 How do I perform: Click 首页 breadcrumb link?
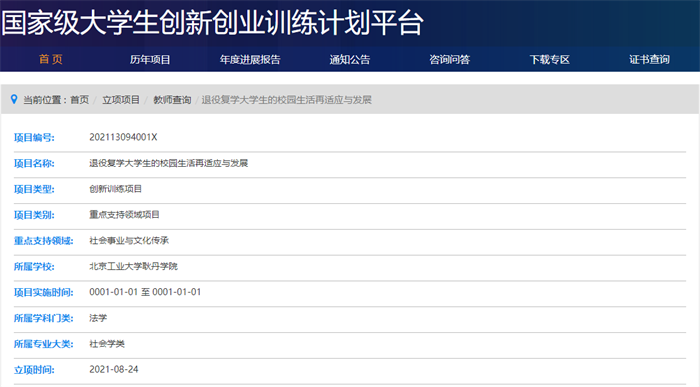[x=79, y=100]
